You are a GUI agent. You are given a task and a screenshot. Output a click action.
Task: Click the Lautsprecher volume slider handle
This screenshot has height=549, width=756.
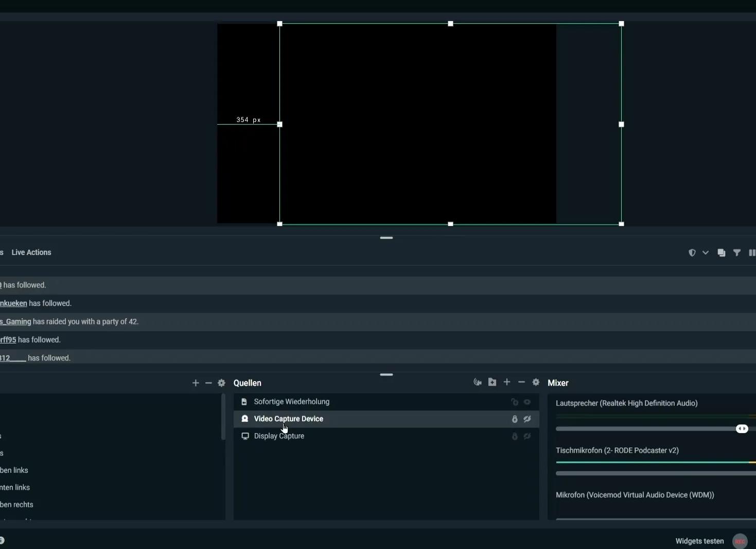742,429
